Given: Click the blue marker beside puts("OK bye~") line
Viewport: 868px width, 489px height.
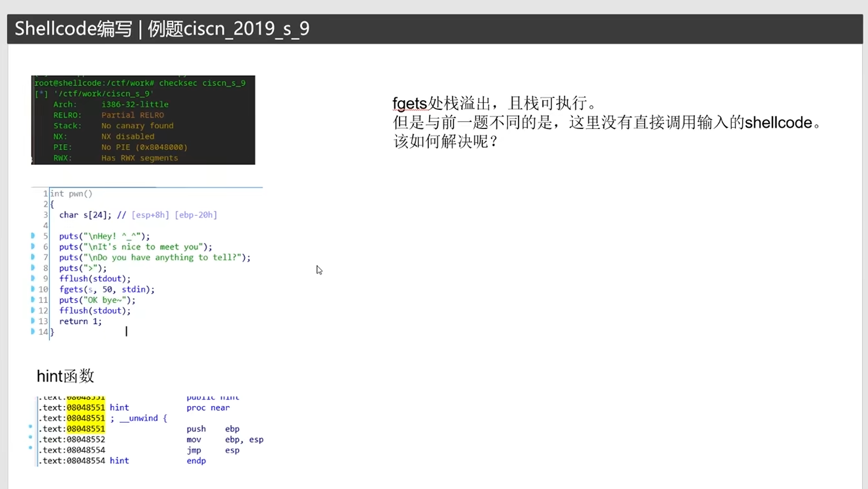Looking at the screenshot, I should point(33,300).
